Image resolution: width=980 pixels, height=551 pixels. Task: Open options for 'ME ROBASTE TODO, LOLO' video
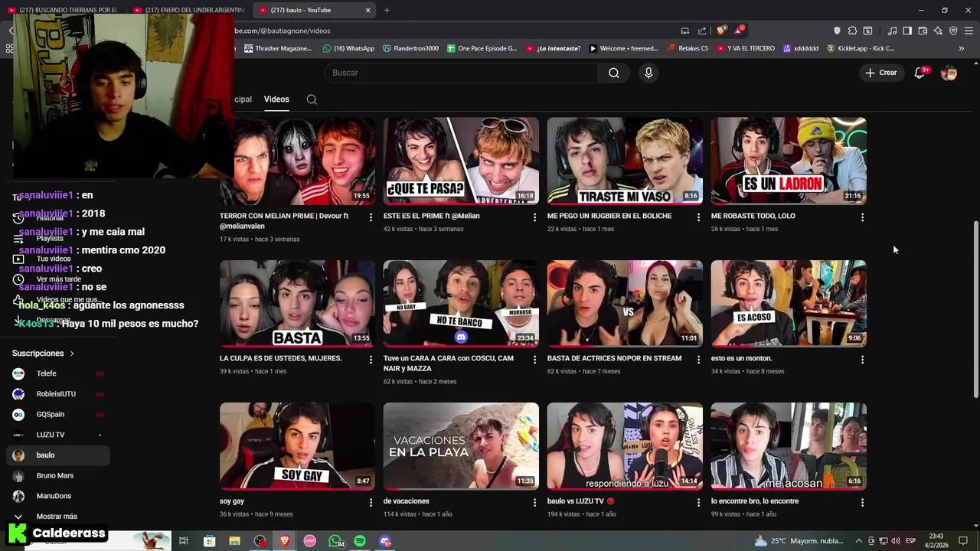coord(862,217)
